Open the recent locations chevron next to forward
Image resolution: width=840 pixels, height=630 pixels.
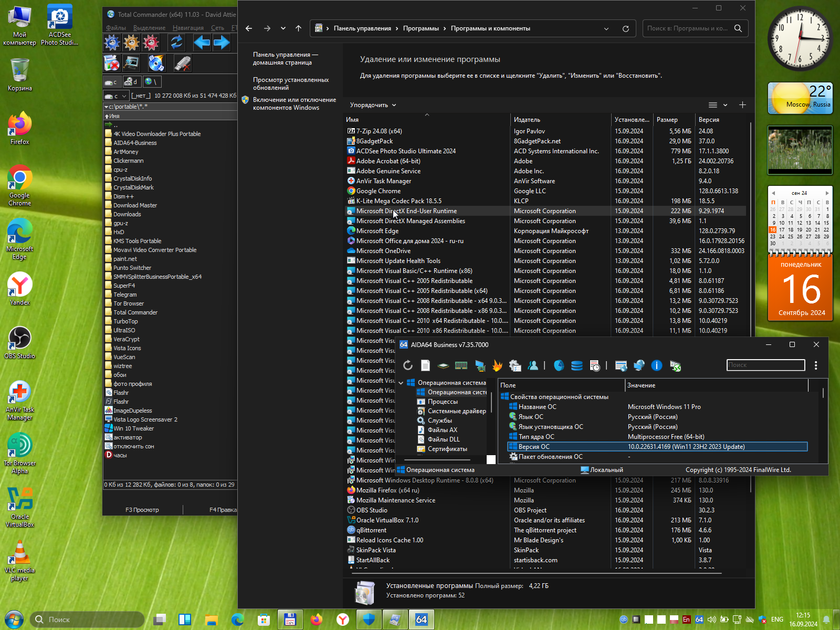point(283,28)
